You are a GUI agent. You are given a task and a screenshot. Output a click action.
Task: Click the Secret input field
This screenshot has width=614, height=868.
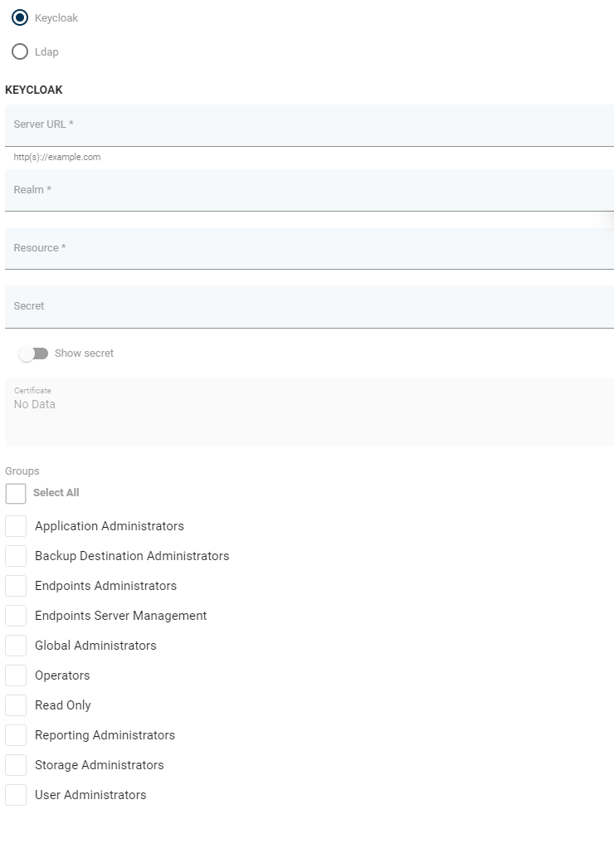[309, 307]
